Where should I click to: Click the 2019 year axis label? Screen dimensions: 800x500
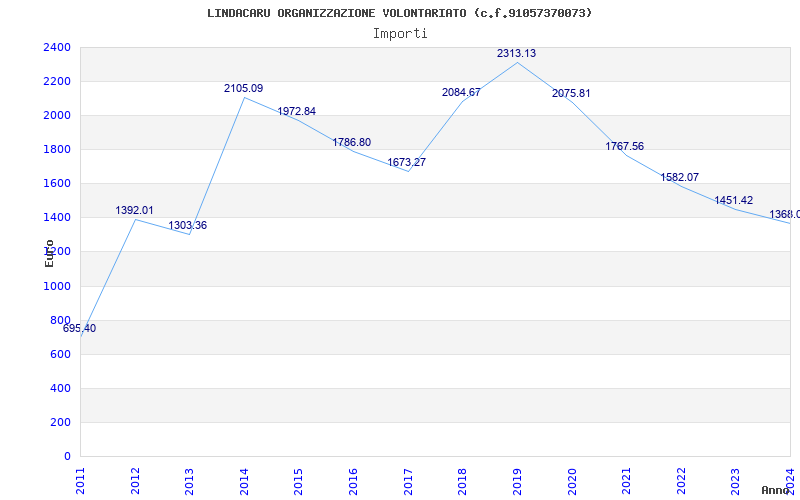(517, 481)
